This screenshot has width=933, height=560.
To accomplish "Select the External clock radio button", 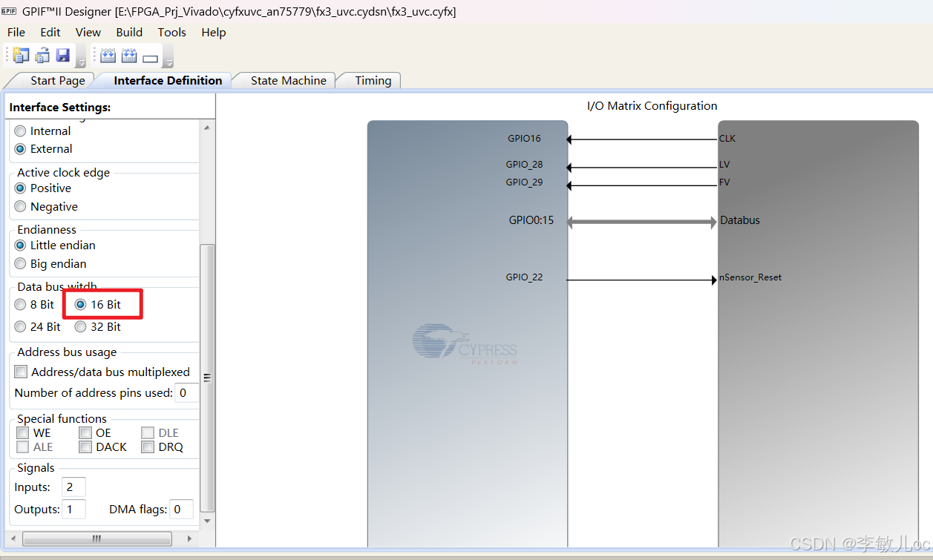I will point(21,149).
